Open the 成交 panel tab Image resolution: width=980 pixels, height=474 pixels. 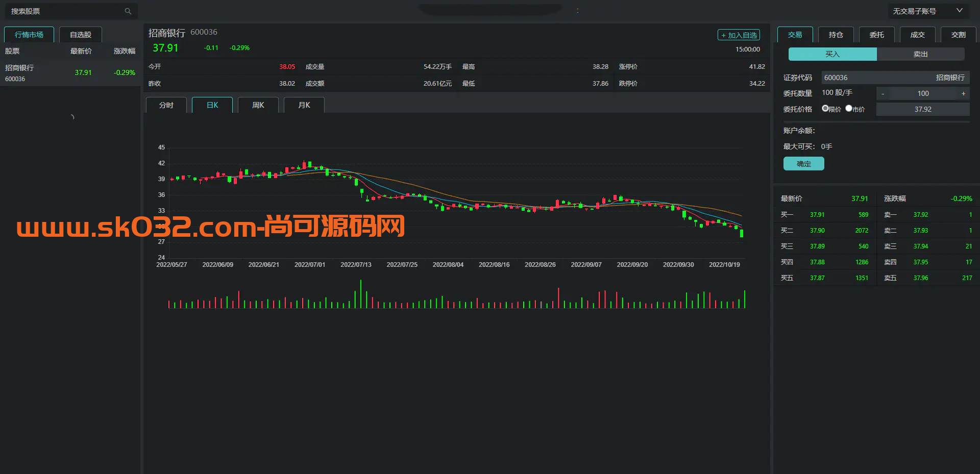pos(917,35)
